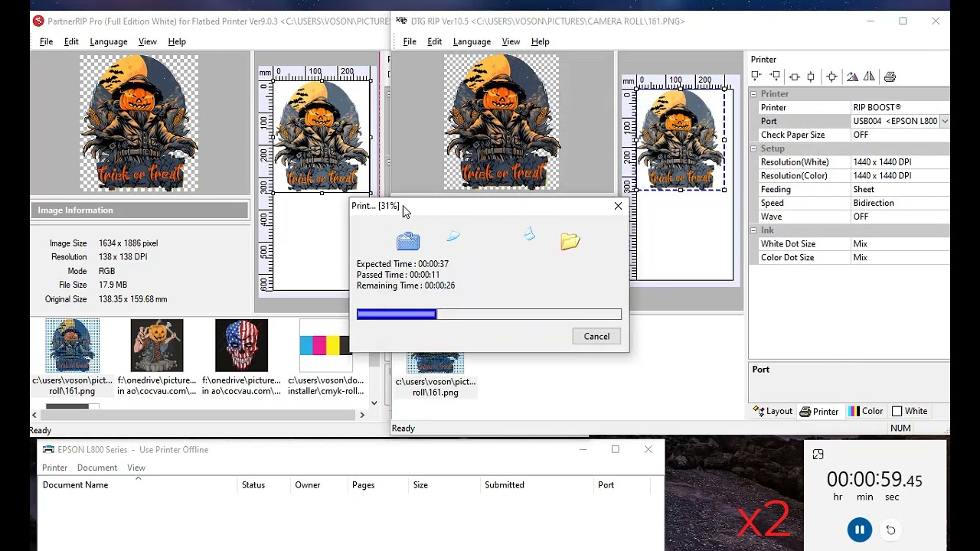
Task: Open View menu in DTG RIP
Action: pyautogui.click(x=511, y=41)
